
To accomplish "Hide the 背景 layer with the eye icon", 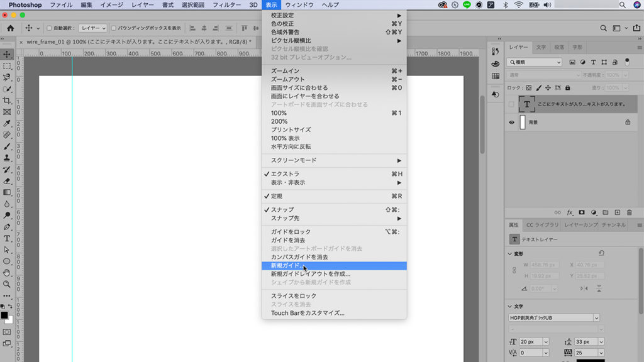I will click(x=511, y=123).
